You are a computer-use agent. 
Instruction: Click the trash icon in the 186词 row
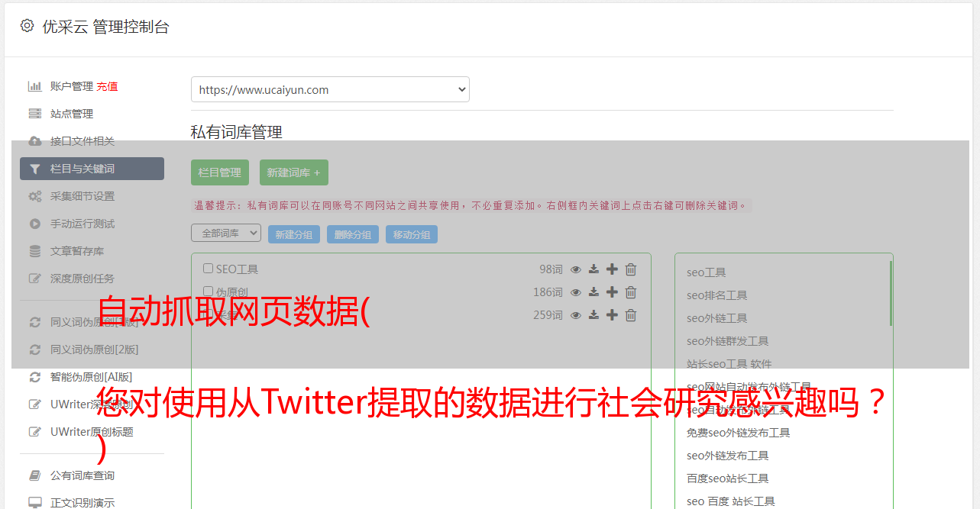tap(631, 292)
